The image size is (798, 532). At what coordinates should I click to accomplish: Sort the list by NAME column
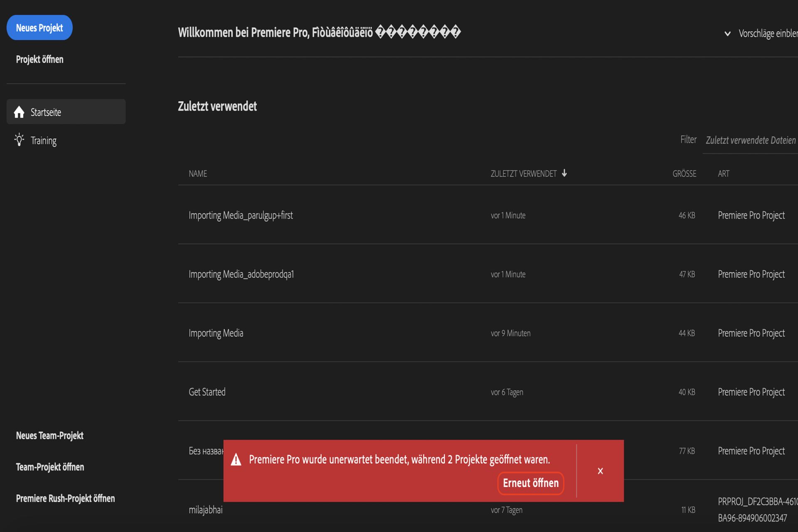pos(198,174)
